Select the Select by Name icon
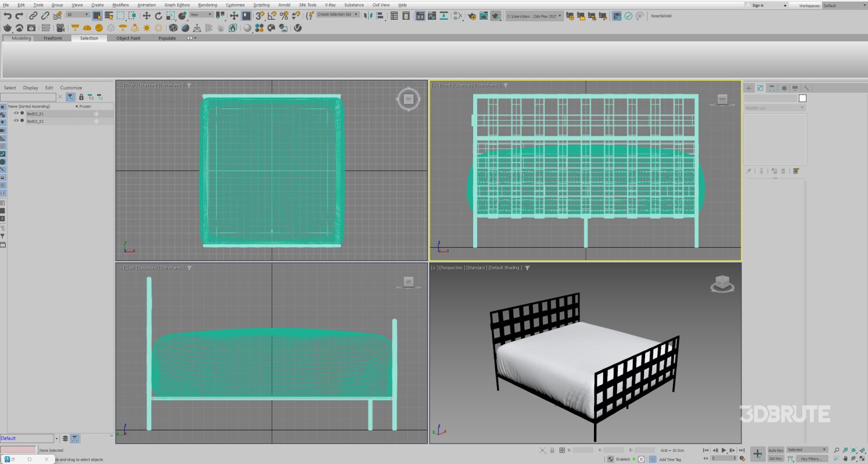Screen dimensions: 868x464 110,16
